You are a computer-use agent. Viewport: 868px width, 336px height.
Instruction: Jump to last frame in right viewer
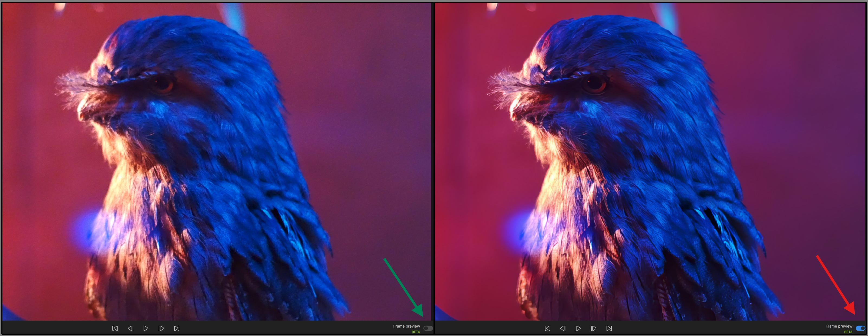tap(609, 328)
